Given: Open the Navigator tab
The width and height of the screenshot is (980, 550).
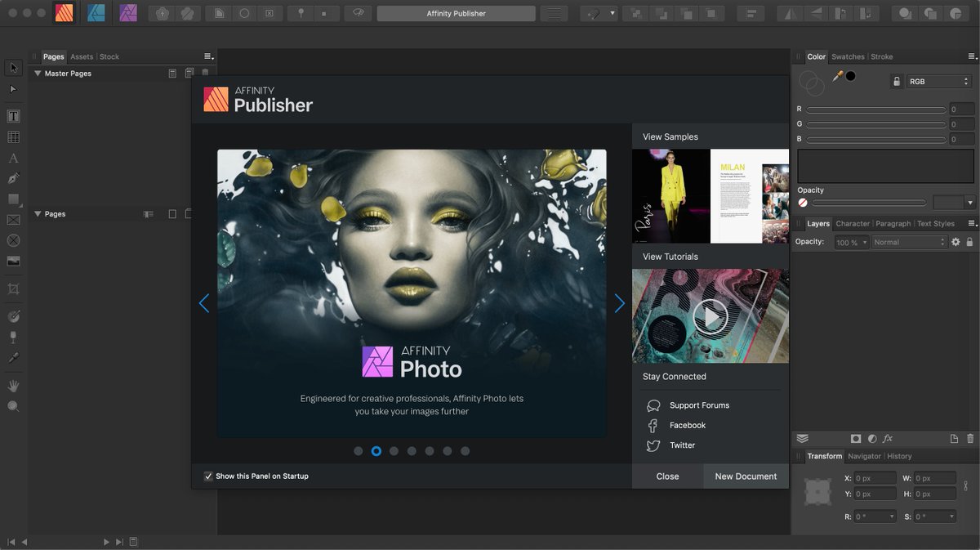Looking at the screenshot, I should coord(864,456).
